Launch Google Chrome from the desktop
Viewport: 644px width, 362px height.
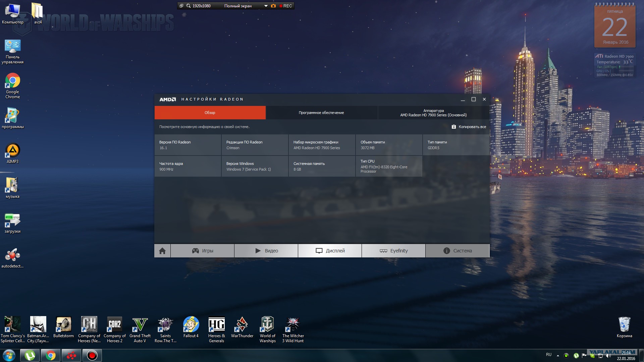pos(13,86)
